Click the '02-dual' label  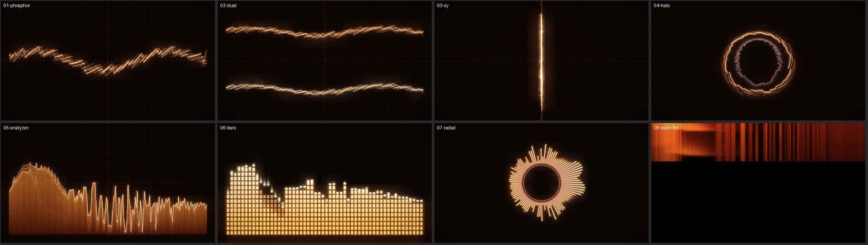(228, 6)
